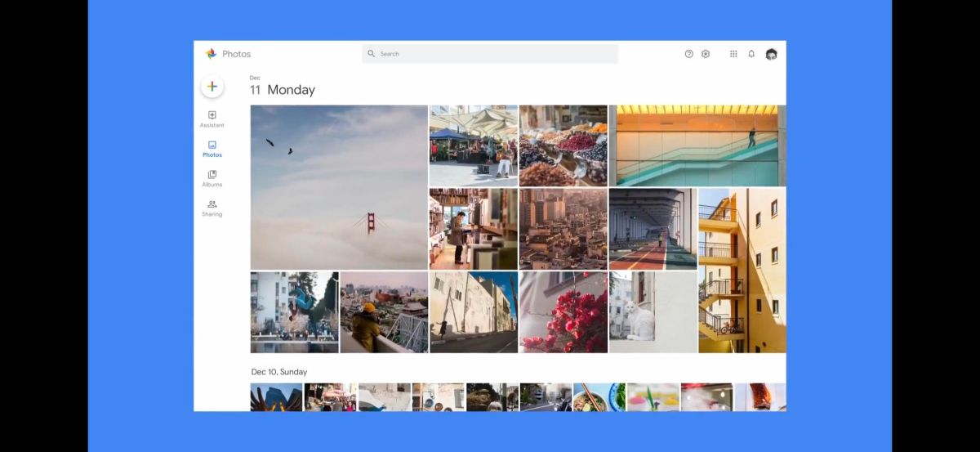Open the white building street shadow photo
Image resolution: width=980 pixels, height=452 pixels.
coord(474,312)
